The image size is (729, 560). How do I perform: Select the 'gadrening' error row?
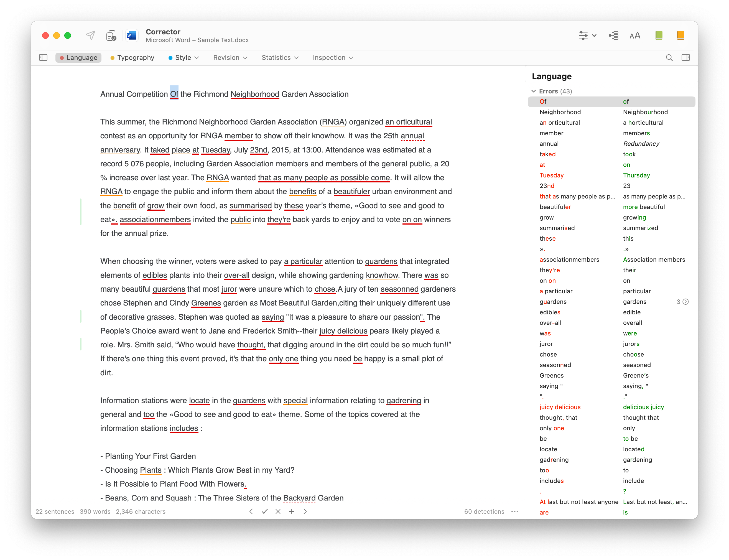[x=612, y=460]
